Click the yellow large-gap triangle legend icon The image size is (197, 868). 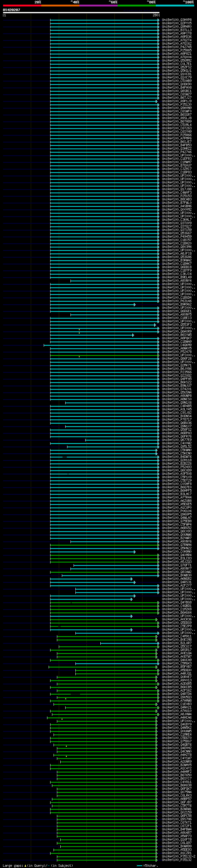click(25, 865)
